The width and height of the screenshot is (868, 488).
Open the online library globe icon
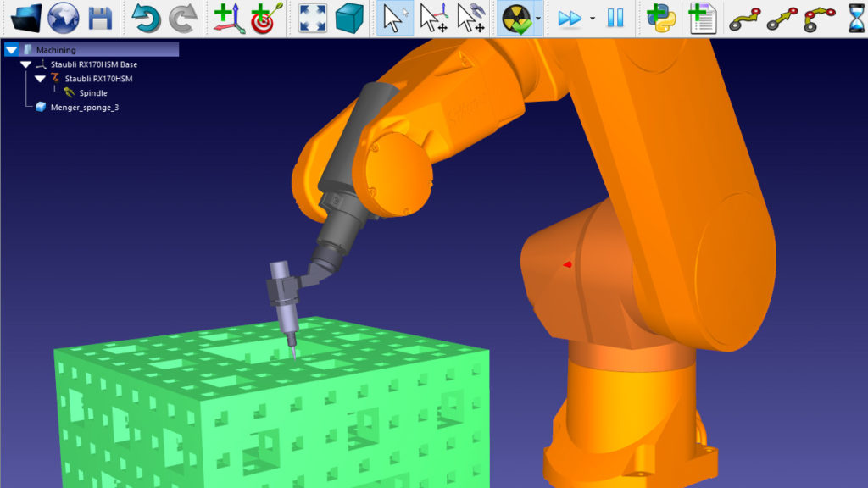[62, 18]
